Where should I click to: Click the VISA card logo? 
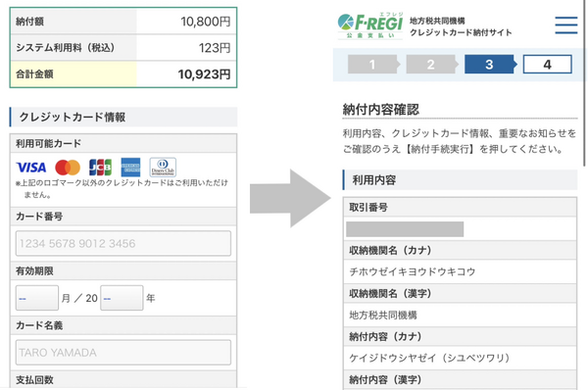tap(31, 168)
